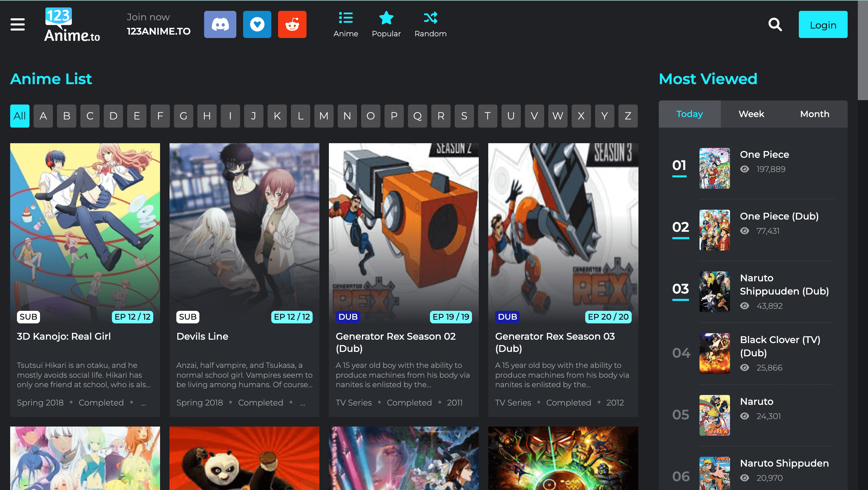This screenshot has width=868, height=490.
Task: Open One Piece (Dub) in Most Viewed
Action: [779, 216]
